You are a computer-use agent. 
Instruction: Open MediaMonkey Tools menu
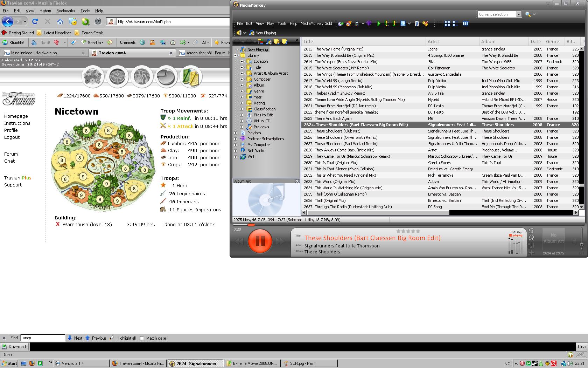click(x=282, y=23)
